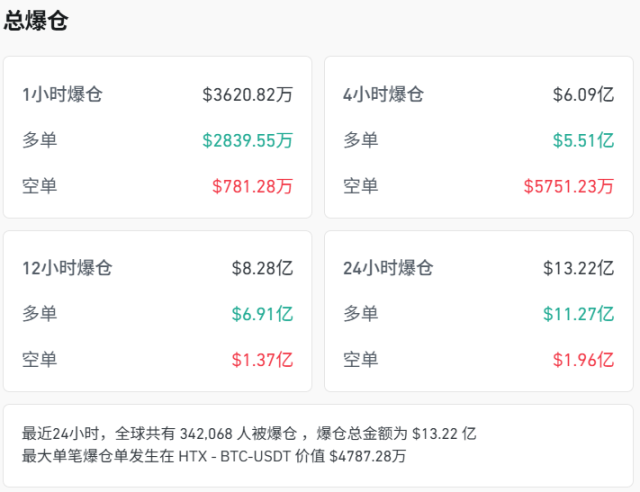Image resolution: width=640 pixels, height=492 pixels.
Task: Click the 4-hour short value $5751.23万
Action: click(x=569, y=185)
